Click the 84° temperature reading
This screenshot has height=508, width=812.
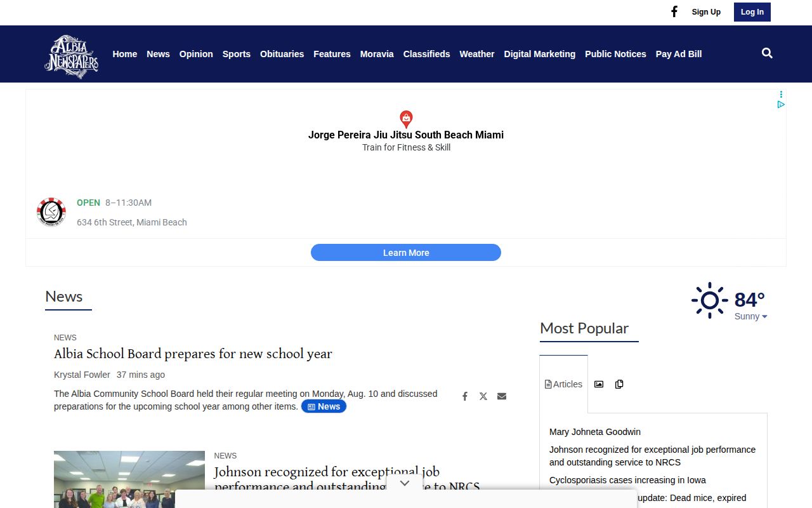point(749,299)
